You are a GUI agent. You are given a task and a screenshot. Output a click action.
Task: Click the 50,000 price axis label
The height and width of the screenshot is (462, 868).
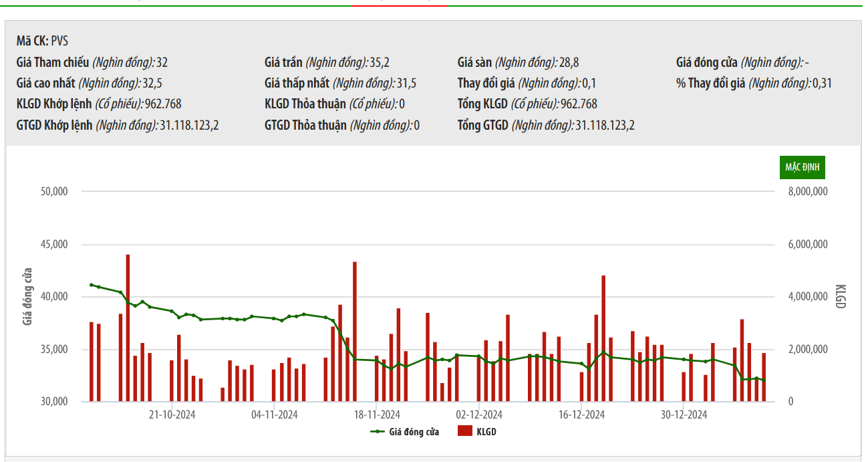pos(55,191)
